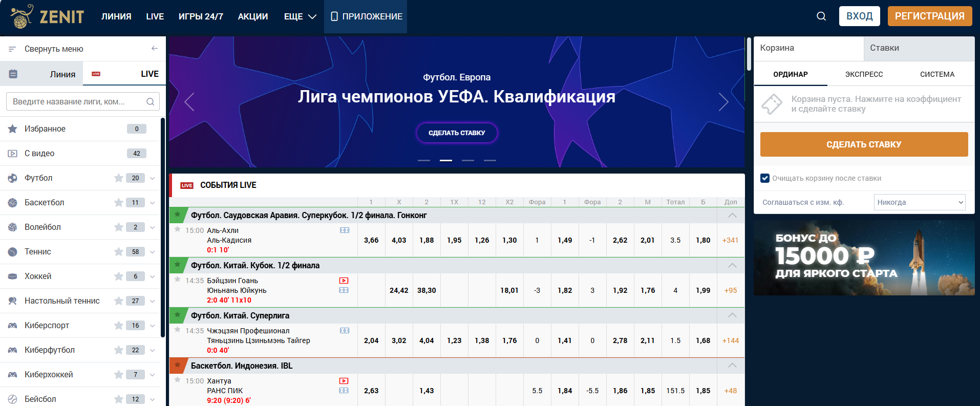Click the Table tennis paddle icon
980x406 pixels.
pos(13,301)
